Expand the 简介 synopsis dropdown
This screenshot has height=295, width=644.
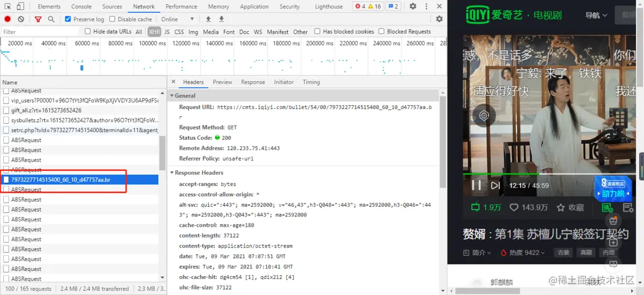[x=477, y=253]
